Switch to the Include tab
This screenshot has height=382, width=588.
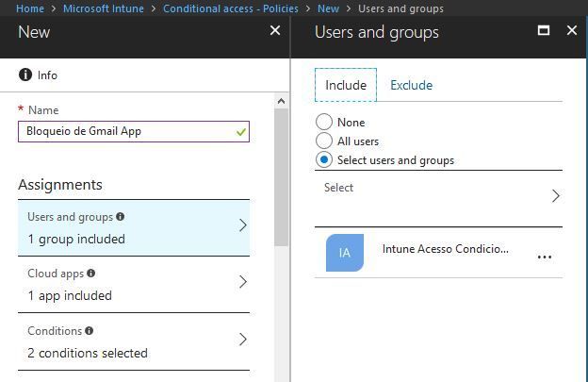pos(346,85)
